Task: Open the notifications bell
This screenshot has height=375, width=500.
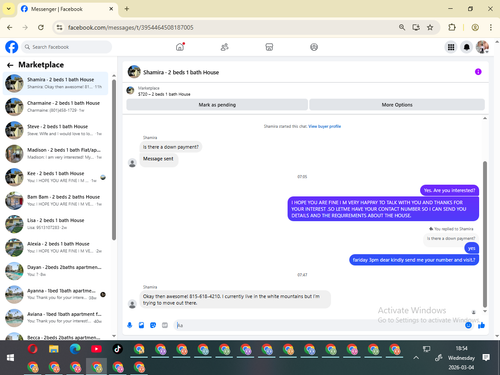Action: click(x=467, y=47)
